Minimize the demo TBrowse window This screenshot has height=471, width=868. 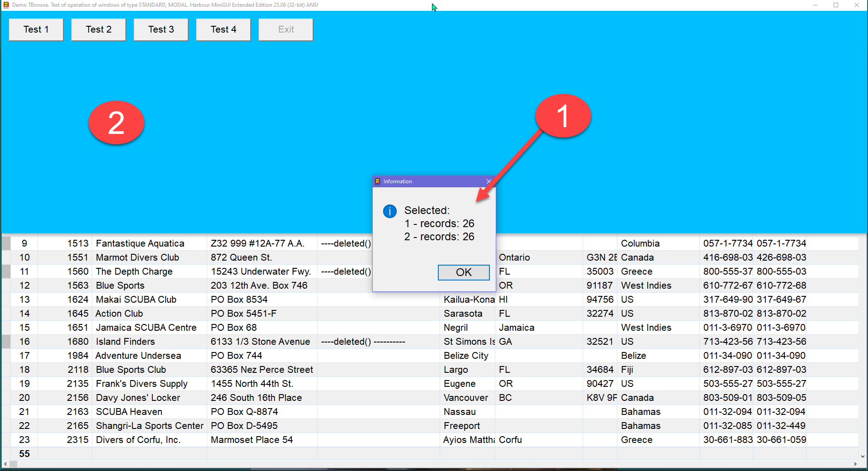tap(815, 5)
